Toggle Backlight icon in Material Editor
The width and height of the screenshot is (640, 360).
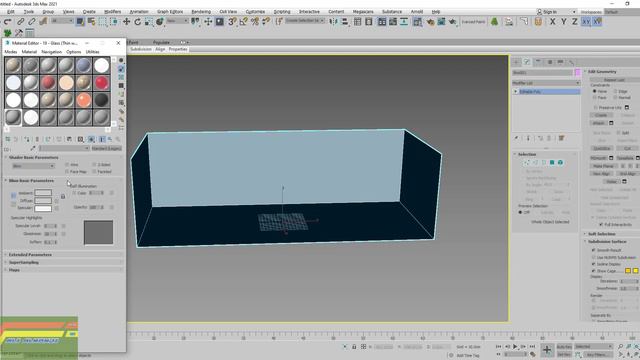[x=121, y=69]
